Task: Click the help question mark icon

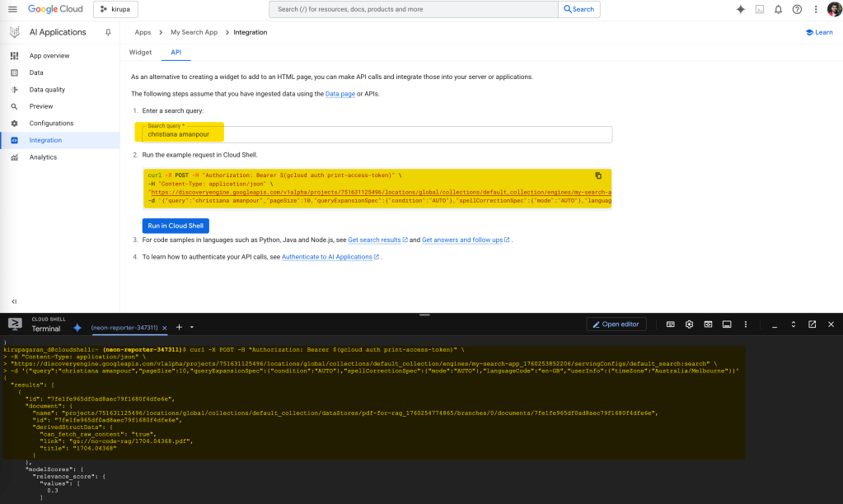Action: coord(797,9)
